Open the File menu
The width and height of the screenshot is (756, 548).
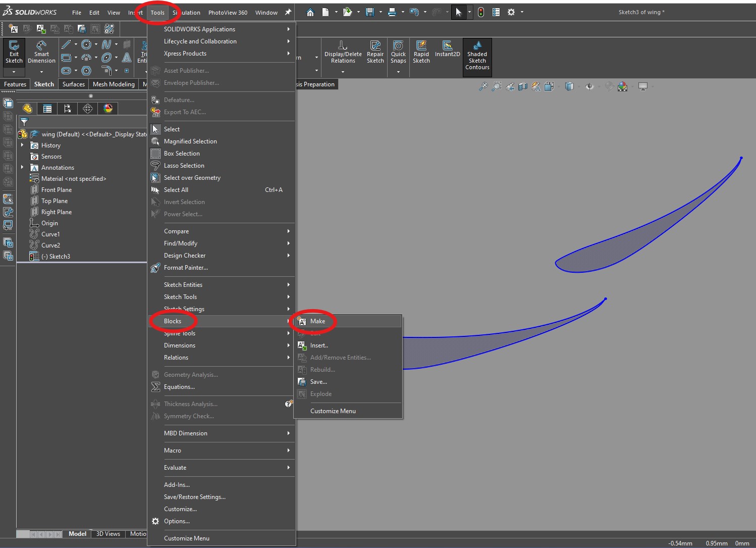[77, 13]
